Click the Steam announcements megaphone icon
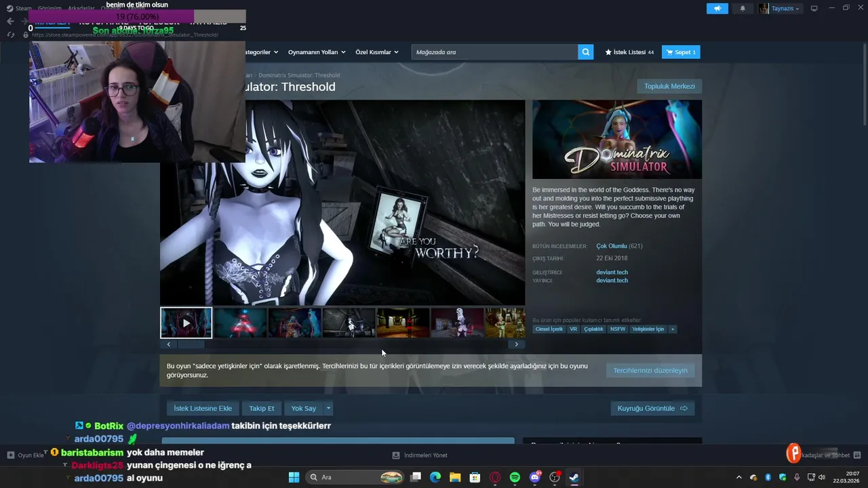The height and width of the screenshot is (488, 868). point(717,8)
